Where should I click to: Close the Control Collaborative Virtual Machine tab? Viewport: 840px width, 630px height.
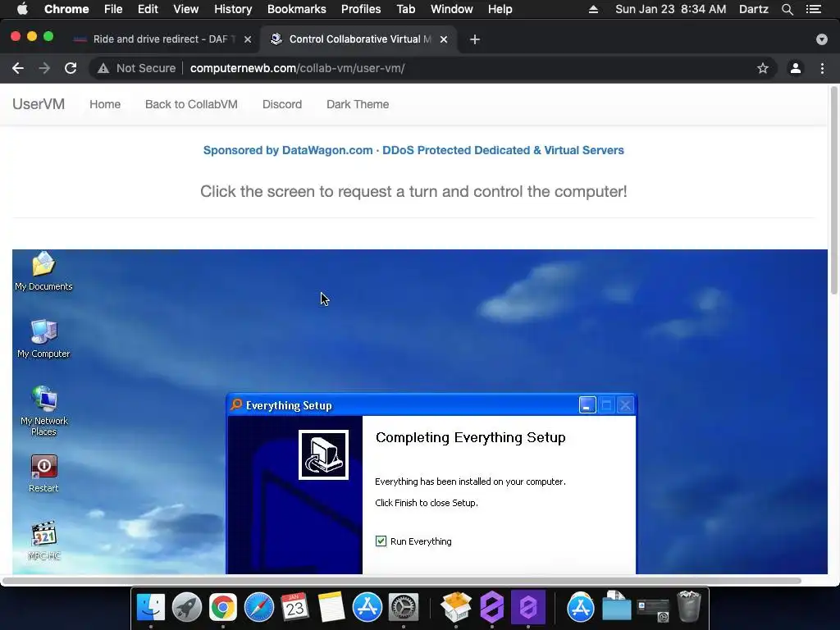(x=444, y=39)
